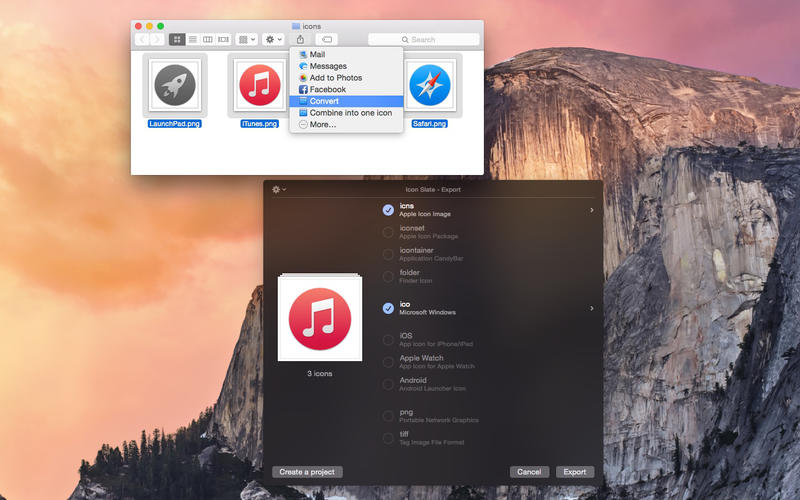Click the Edit Tags toolbar icon
Image resolution: width=800 pixels, height=500 pixels.
[x=327, y=39]
